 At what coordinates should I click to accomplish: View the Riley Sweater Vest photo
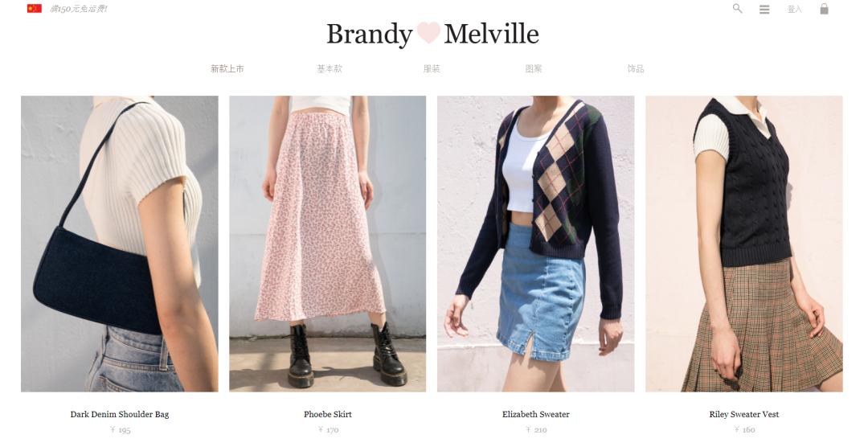744,244
